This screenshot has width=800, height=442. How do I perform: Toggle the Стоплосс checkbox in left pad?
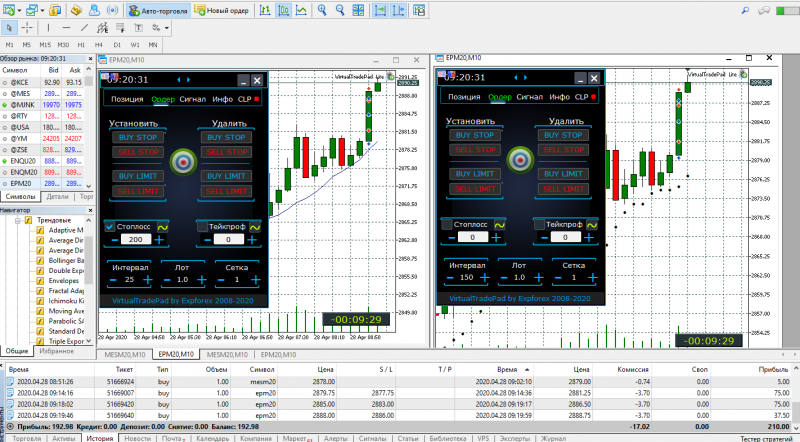[x=110, y=226]
